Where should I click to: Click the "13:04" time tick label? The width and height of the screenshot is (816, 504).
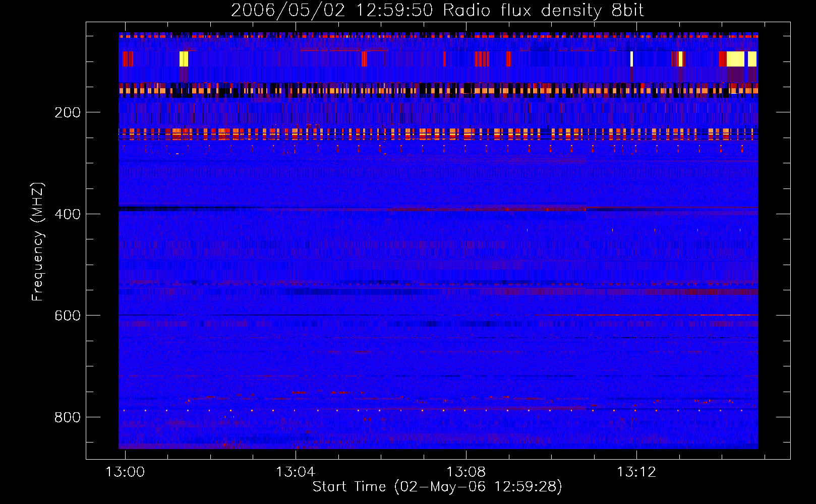[x=296, y=472]
